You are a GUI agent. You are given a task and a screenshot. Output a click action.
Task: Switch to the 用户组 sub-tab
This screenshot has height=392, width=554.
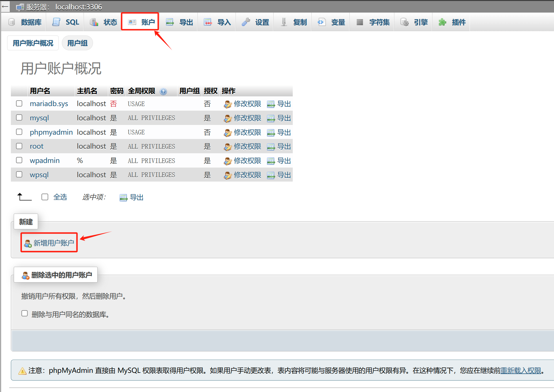(x=77, y=43)
